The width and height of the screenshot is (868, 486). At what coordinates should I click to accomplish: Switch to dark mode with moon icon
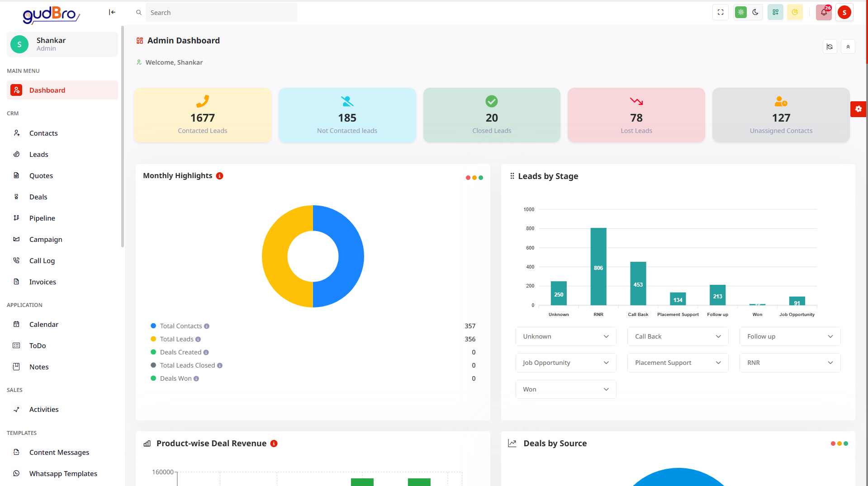coord(755,12)
